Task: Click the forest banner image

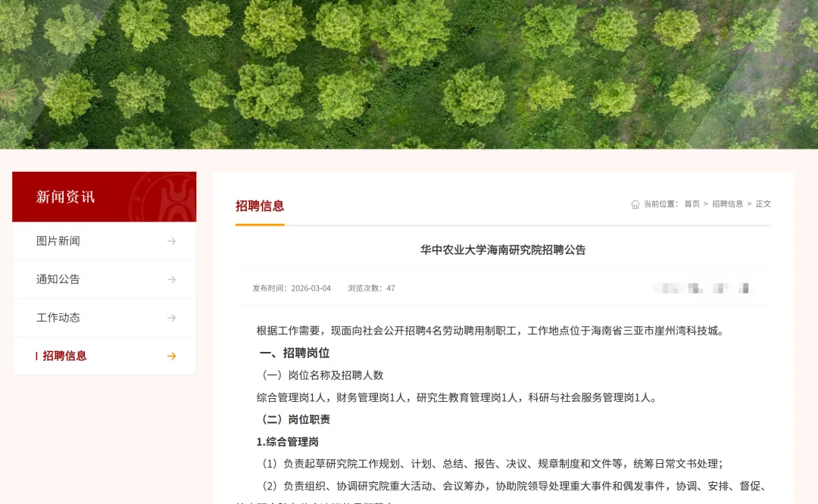Action: click(409, 74)
